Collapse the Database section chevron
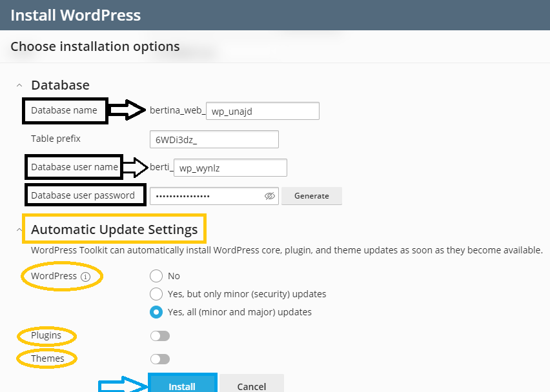This screenshot has height=392, width=550. coord(19,85)
